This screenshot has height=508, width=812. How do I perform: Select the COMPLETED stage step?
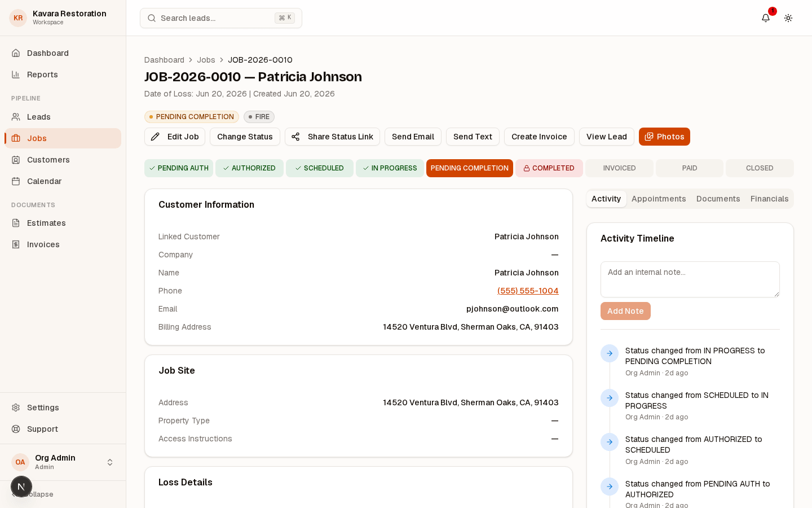[x=549, y=168]
